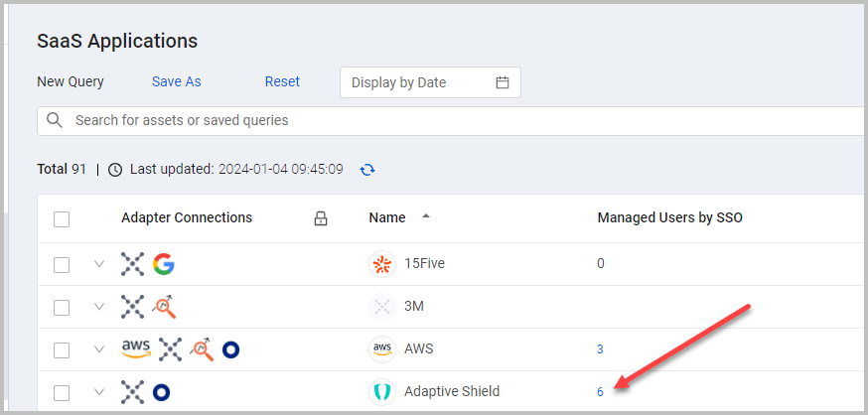
Task: Click the 3M application logo
Action: pyautogui.click(x=382, y=307)
